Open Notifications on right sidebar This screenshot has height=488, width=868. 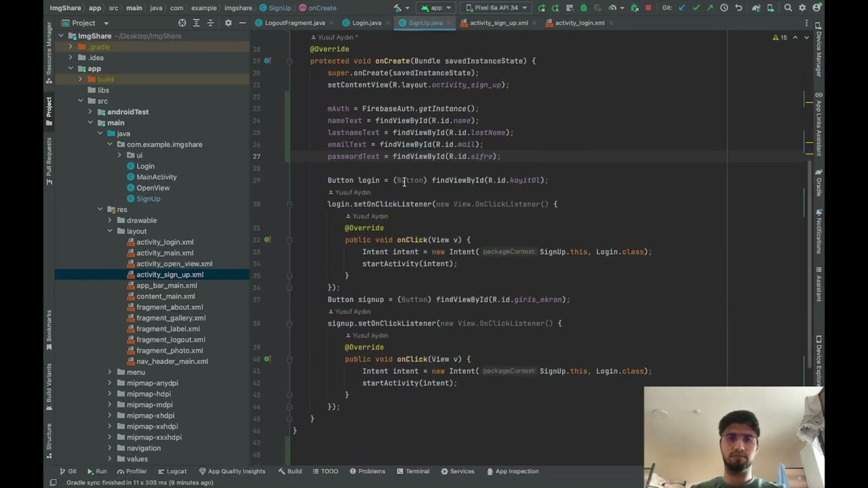[x=818, y=231]
